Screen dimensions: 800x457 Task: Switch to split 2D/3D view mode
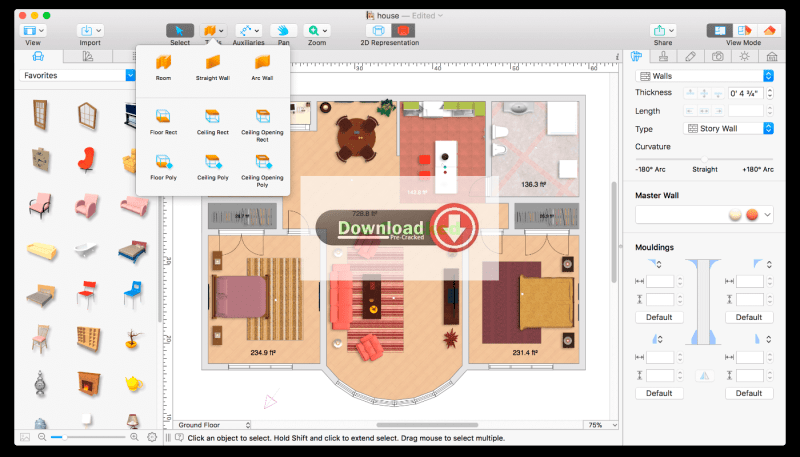tap(744, 31)
